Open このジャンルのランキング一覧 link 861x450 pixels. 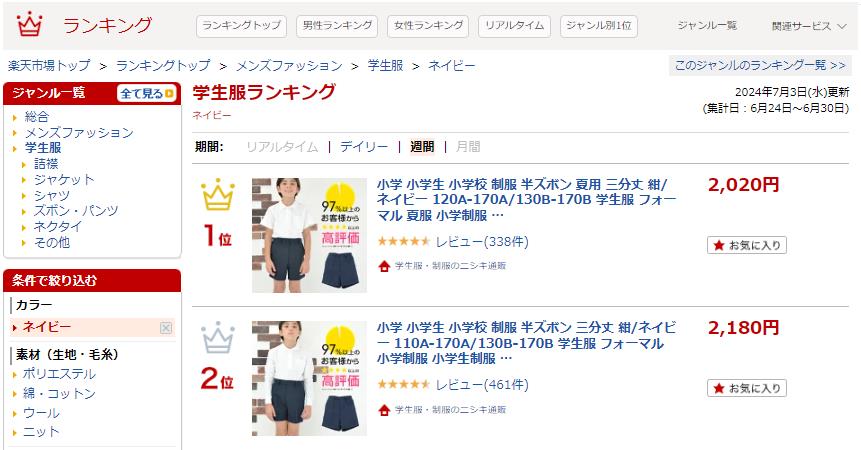[x=760, y=65]
